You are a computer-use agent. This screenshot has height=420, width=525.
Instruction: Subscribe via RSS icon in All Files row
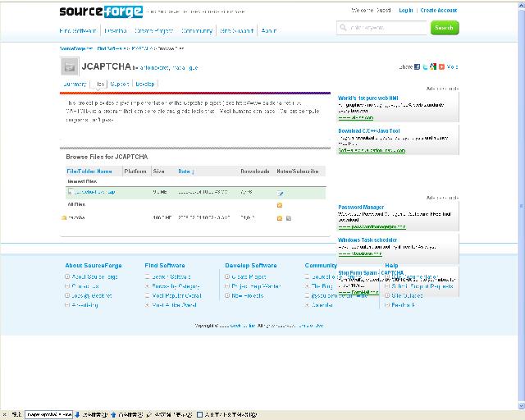(x=280, y=205)
